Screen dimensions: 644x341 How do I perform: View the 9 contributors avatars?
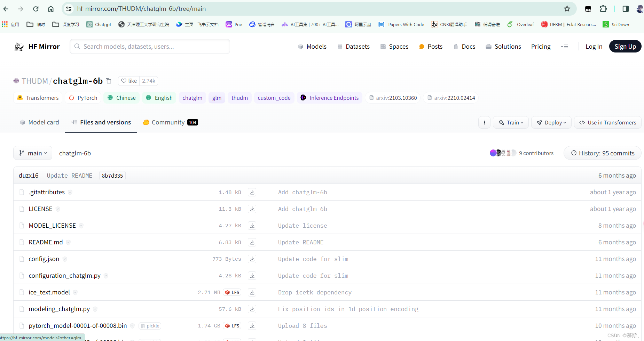[x=503, y=153]
